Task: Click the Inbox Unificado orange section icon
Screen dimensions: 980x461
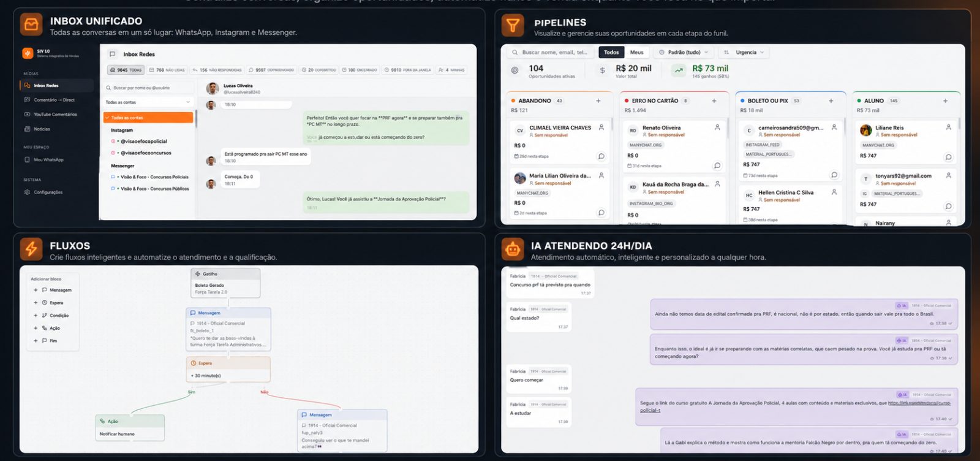Action: 31,25
